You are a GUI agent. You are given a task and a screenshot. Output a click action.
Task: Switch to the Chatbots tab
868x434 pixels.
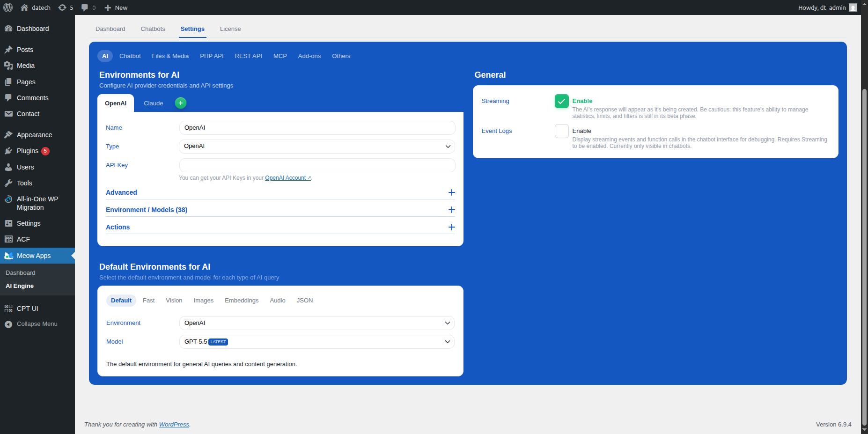click(x=153, y=29)
